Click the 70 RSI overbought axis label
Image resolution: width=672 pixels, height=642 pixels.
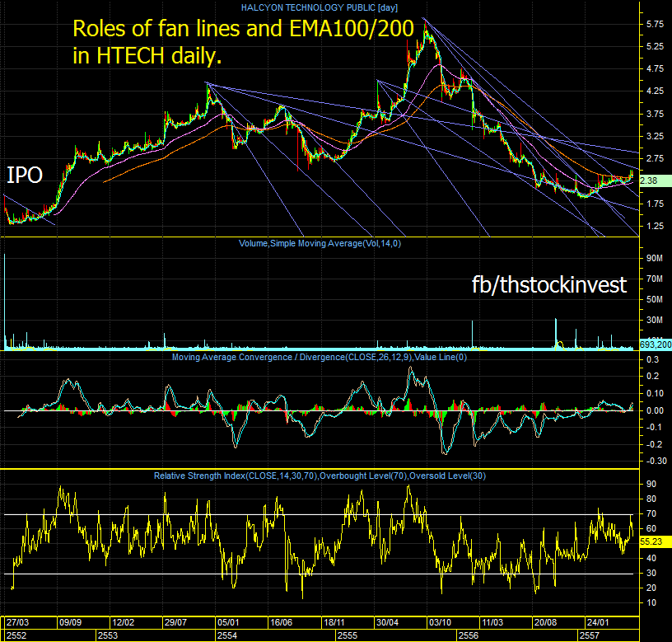point(651,513)
